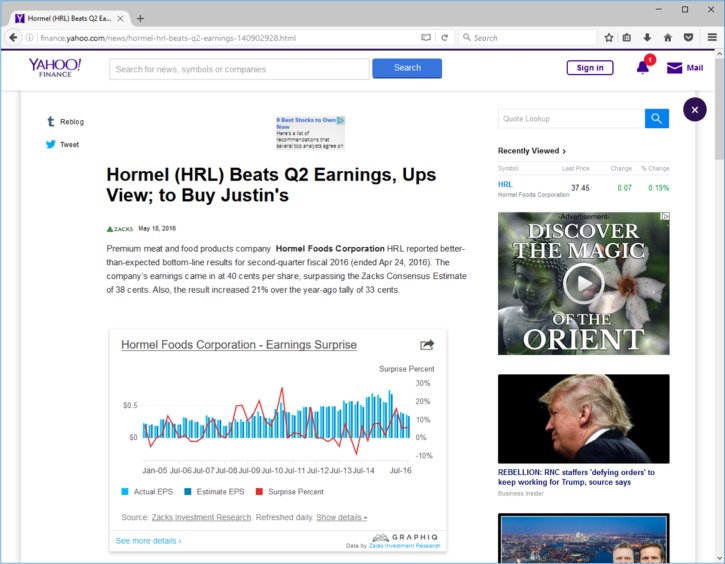
Task: Close the Hormel (HRL) tab
Action: click(120, 18)
